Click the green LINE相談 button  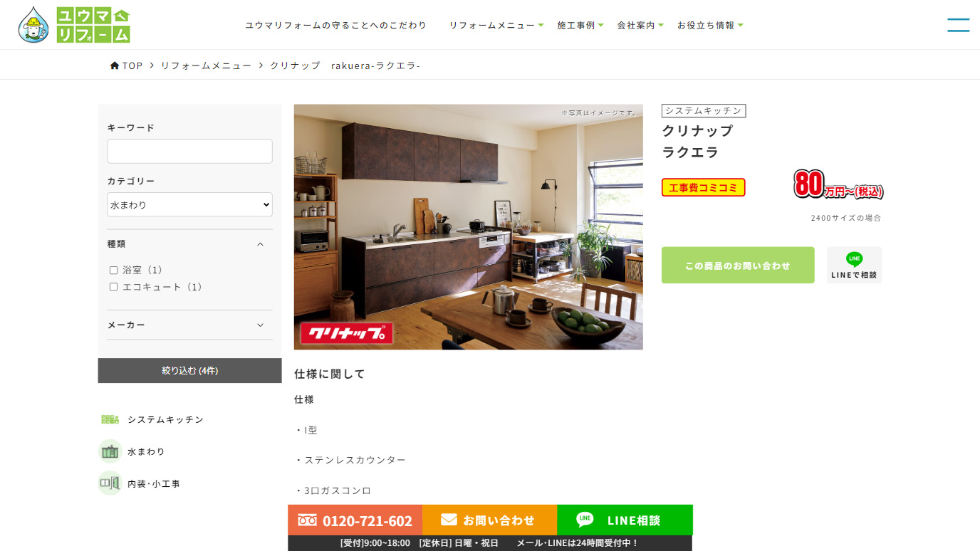pos(625,520)
